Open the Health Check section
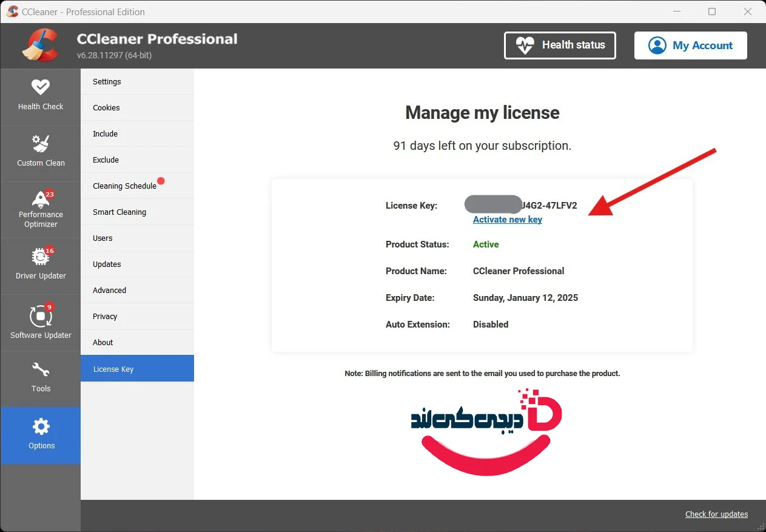 (41, 96)
